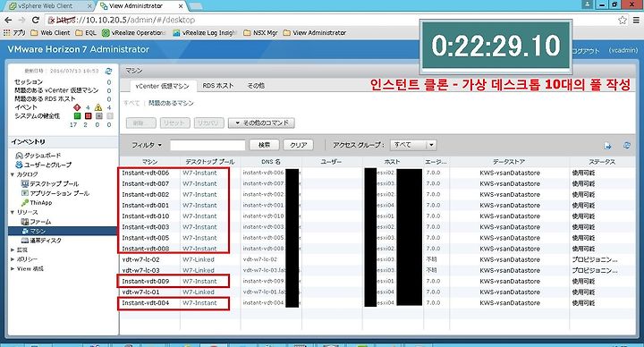This screenshot has width=644, height=347.
Task: Open the Filter dropdown
Action: point(146,145)
